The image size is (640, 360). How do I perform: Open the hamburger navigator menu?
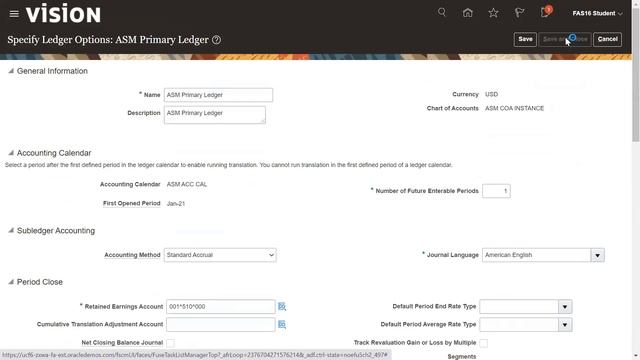14,14
